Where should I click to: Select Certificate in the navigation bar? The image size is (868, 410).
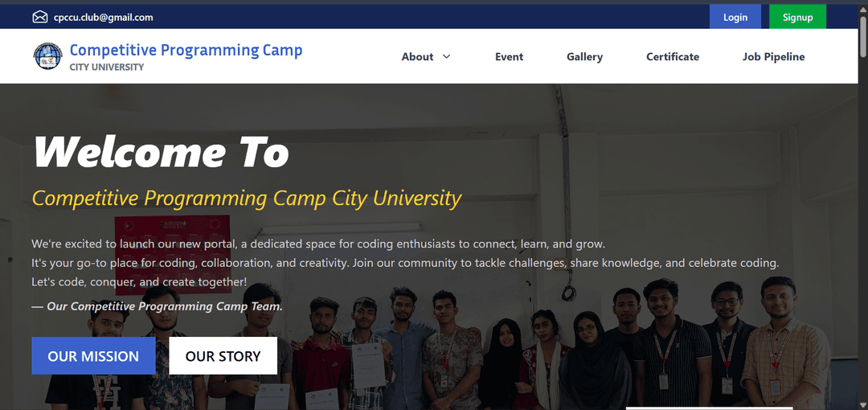(673, 56)
